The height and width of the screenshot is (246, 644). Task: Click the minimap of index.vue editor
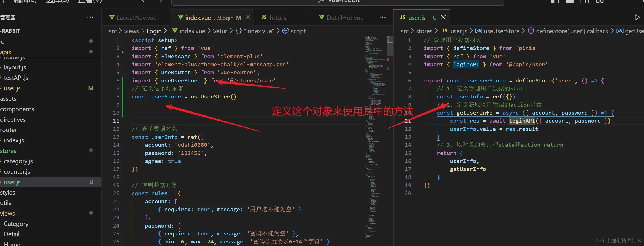[x=375, y=137]
